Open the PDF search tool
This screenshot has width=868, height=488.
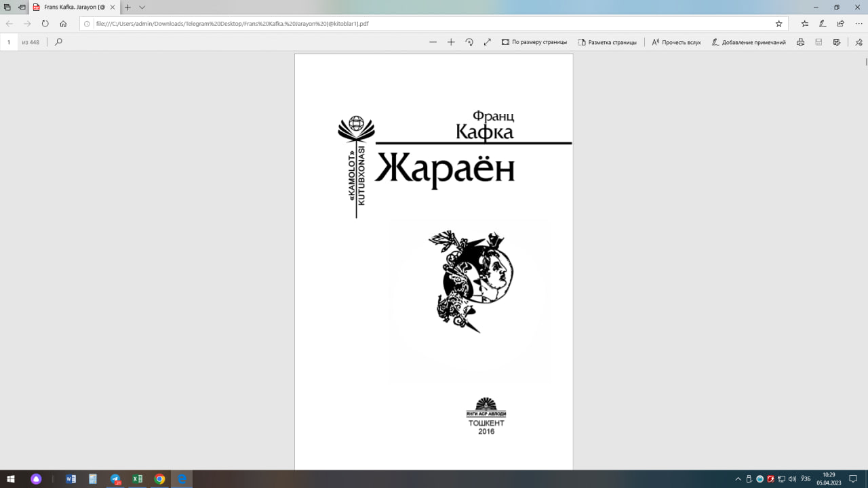coord(58,41)
